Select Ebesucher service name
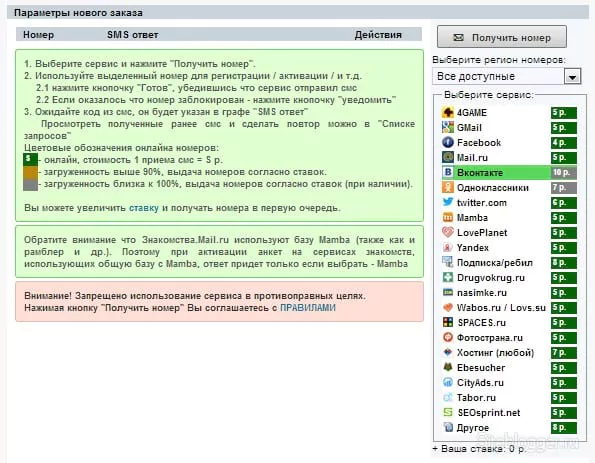Image resolution: width=595 pixels, height=463 pixels. coord(481,368)
